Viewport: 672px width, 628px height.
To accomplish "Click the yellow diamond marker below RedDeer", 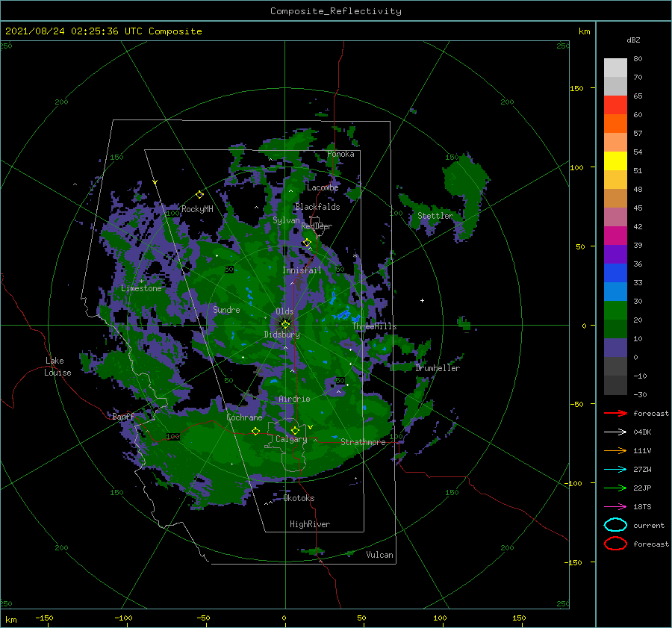I will click(x=307, y=243).
